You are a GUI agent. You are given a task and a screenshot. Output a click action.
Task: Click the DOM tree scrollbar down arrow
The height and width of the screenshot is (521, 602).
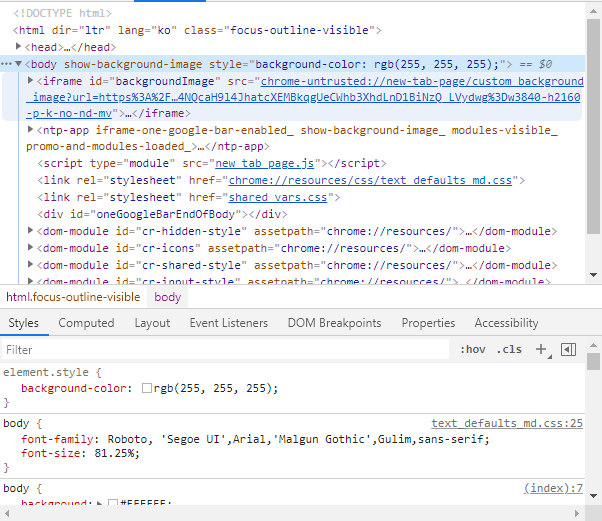click(594, 275)
